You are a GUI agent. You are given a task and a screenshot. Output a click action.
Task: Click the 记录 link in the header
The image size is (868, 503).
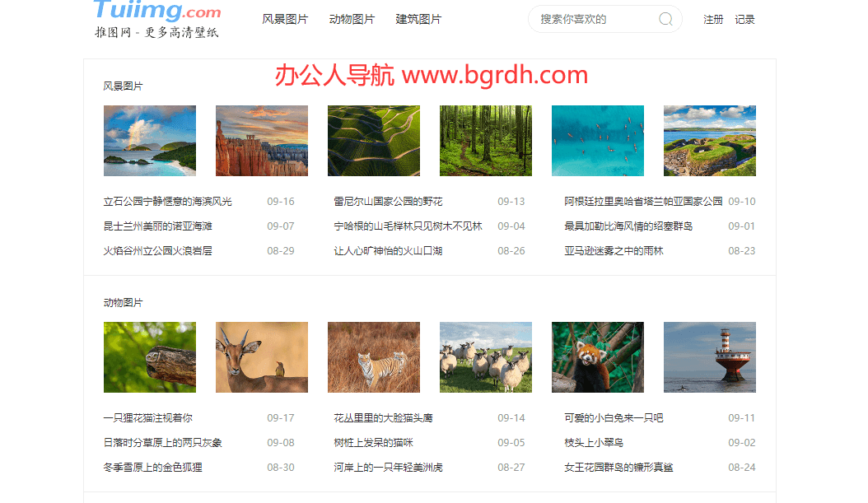coord(744,18)
